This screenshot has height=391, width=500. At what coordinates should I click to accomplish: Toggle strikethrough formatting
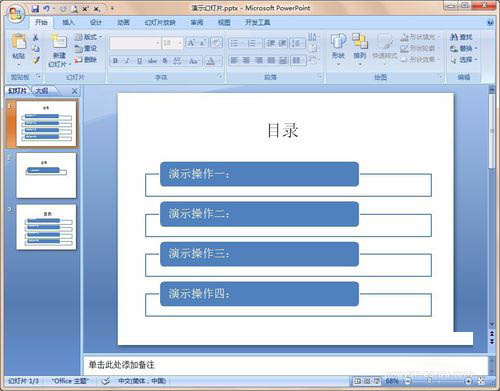point(152,61)
